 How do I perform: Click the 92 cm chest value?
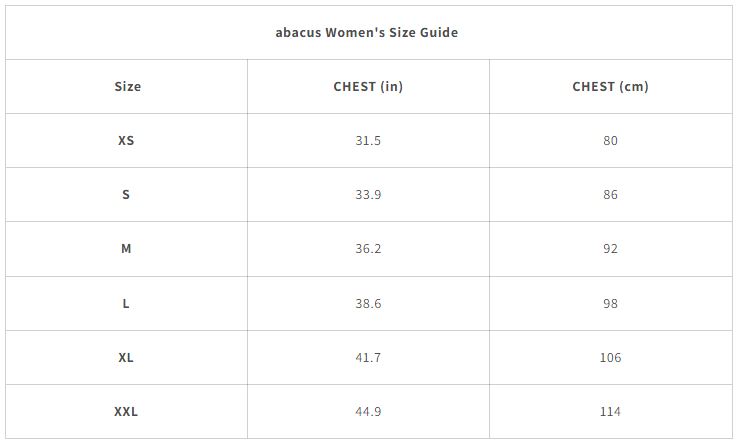610,248
